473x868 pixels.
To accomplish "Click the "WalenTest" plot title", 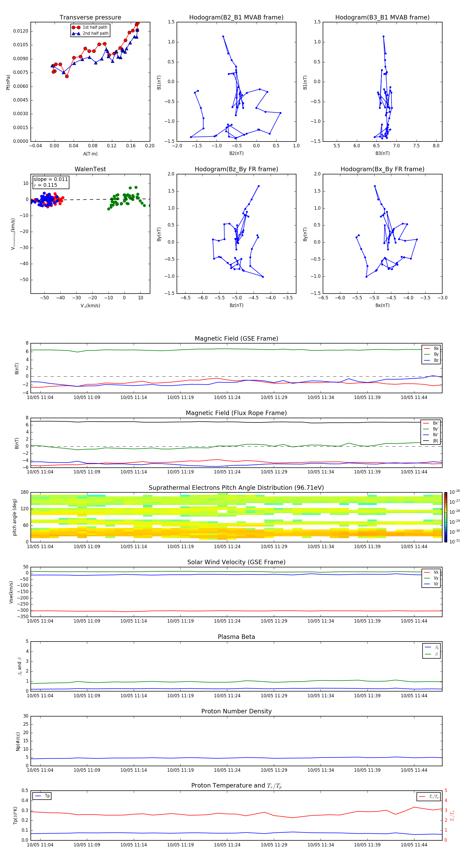I will (90, 169).
